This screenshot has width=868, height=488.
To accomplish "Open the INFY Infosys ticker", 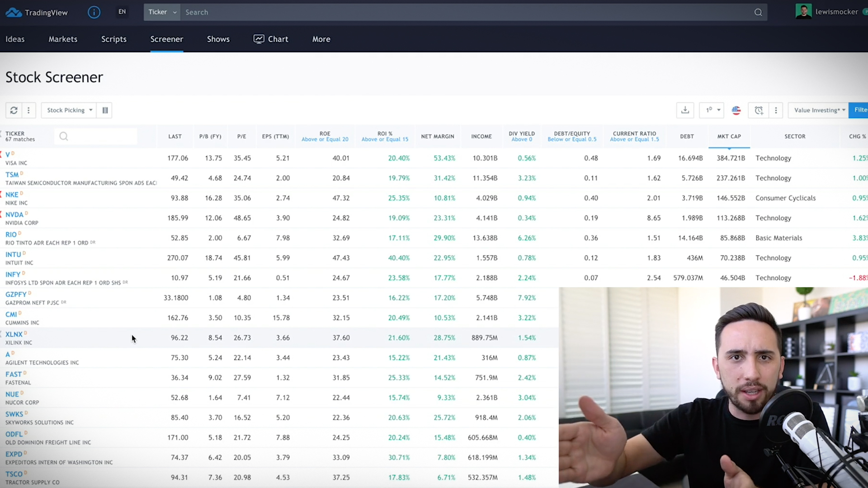I will (13, 274).
